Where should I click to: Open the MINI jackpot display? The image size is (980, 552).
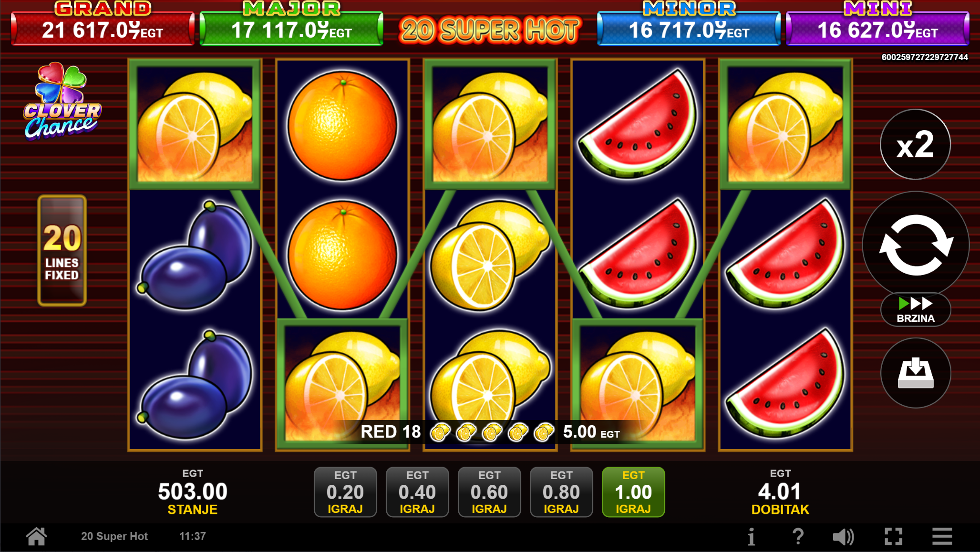[x=877, y=24]
